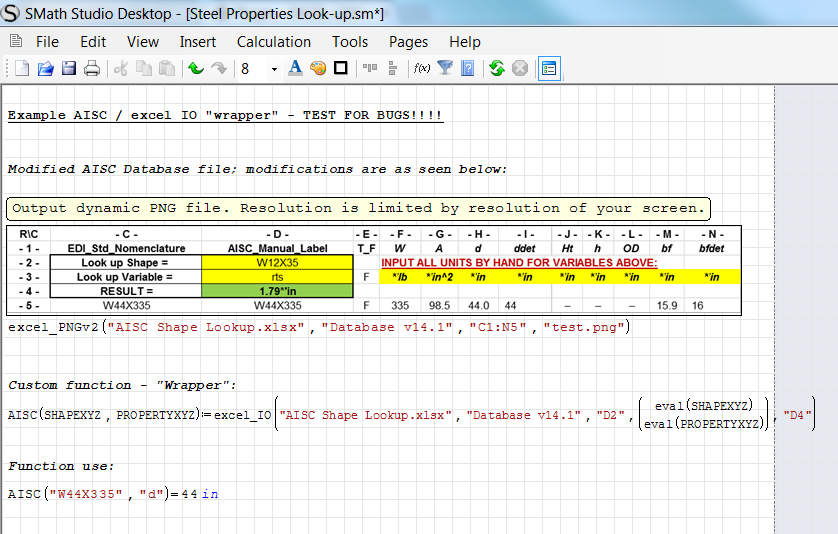
Task: Click the New document icon
Action: 21,68
